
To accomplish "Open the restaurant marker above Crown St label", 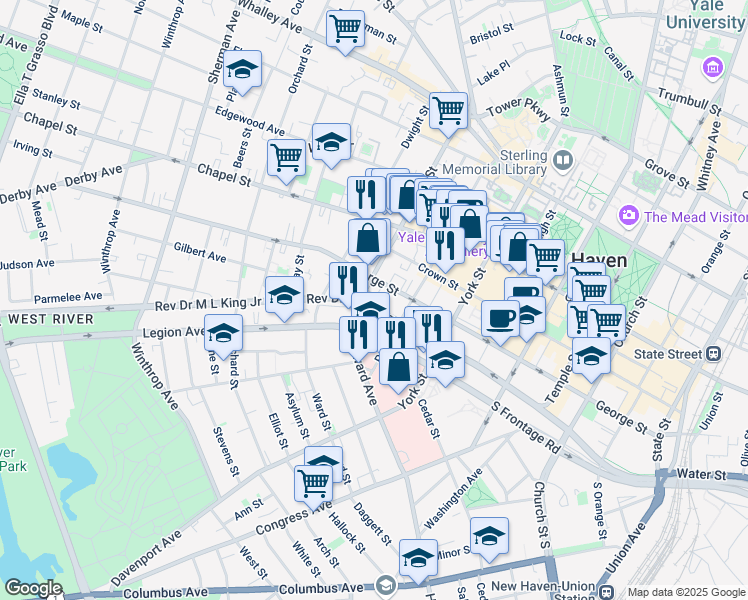I will [445, 247].
